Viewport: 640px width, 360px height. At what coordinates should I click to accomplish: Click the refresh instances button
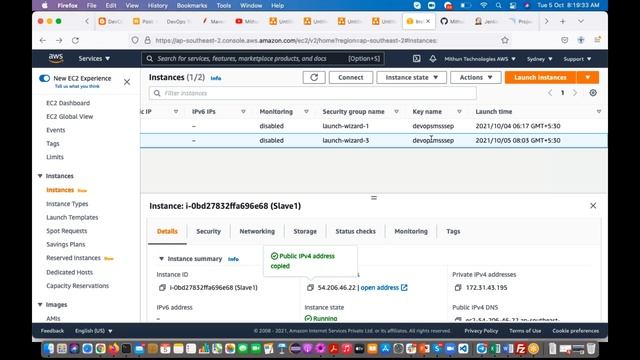tap(314, 78)
